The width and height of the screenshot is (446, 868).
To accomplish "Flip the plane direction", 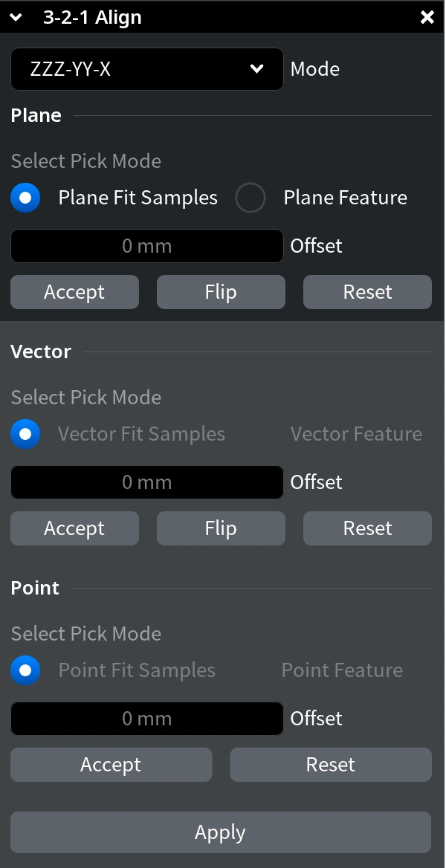I will coord(221,292).
